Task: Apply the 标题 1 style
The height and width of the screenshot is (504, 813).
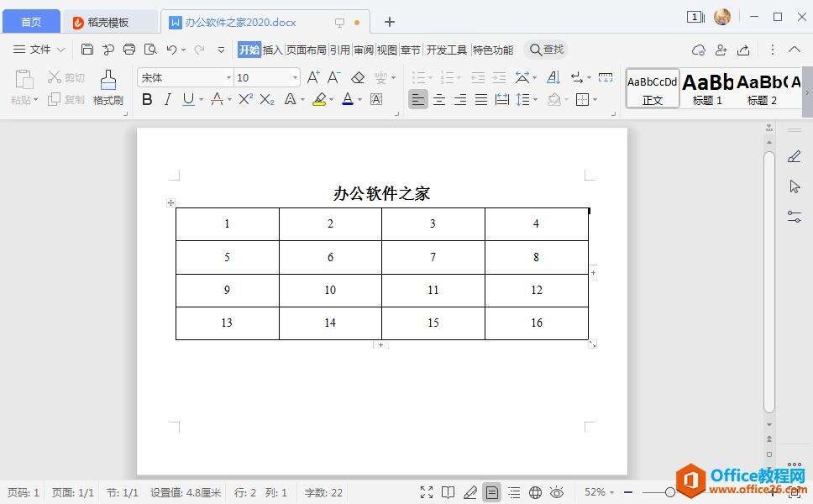Action: coord(707,89)
